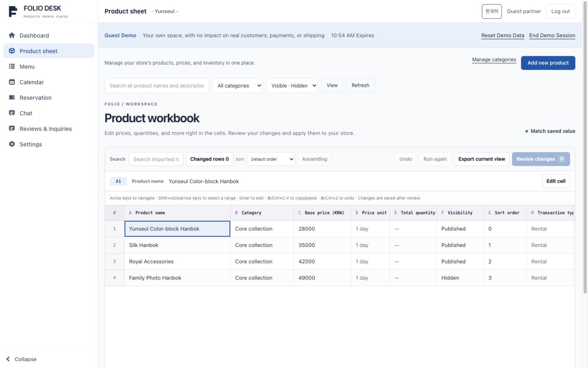This screenshot has width=588, height=368.
Task: Click the Folio Desk logo icon
Action: [13, 12]
